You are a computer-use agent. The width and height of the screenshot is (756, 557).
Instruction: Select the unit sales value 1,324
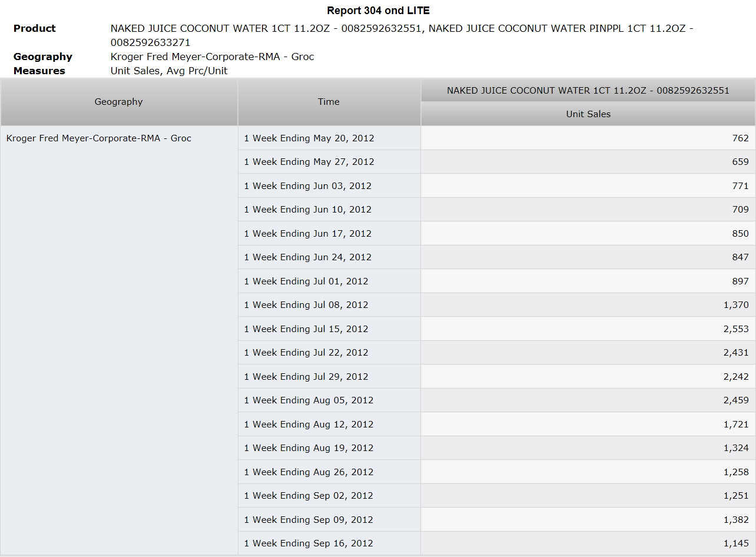(588, 448)
